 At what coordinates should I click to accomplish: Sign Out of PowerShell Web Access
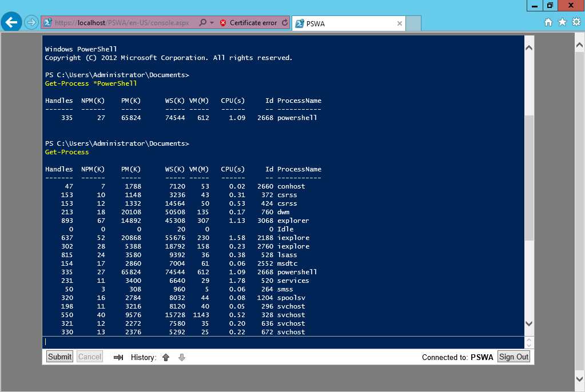tap(513, 357)
